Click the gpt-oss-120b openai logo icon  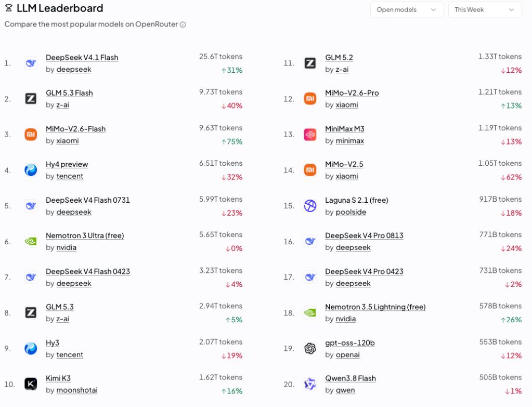click(x=310, y=348)
